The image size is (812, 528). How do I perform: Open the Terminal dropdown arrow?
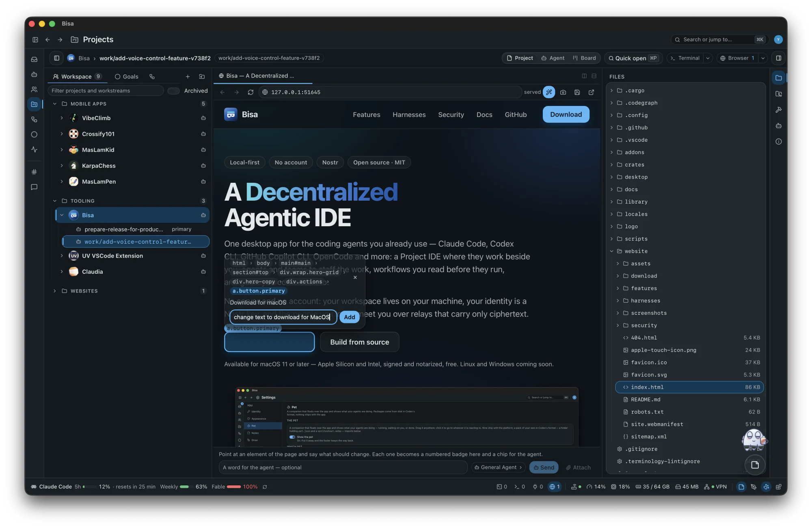pyautogui.click(x=708, y=58)
